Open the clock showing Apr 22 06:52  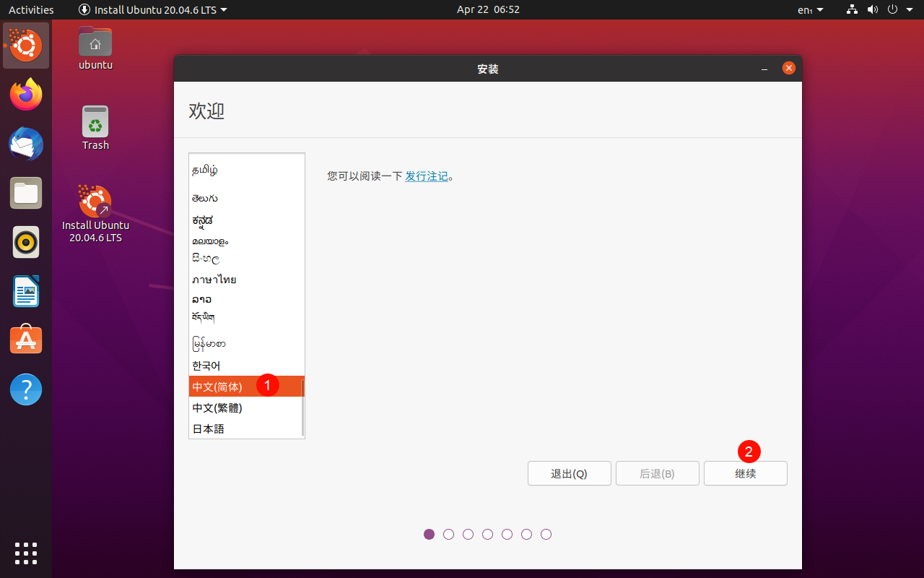coord(488,9)
